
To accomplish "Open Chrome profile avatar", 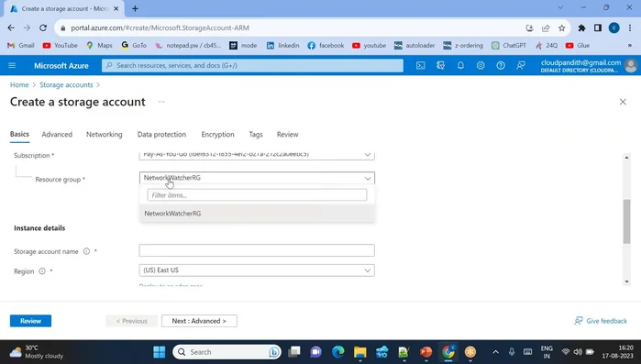I will (x=614, y=28).
